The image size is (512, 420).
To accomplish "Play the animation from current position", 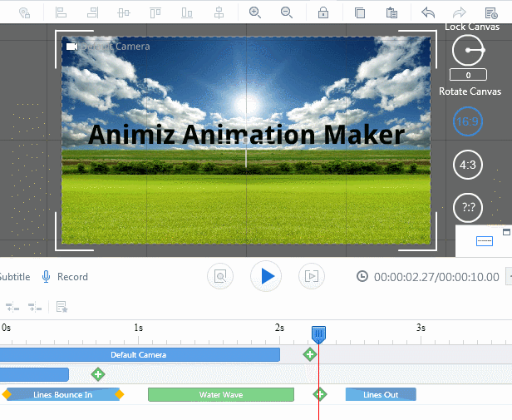I will click(266, 276).
